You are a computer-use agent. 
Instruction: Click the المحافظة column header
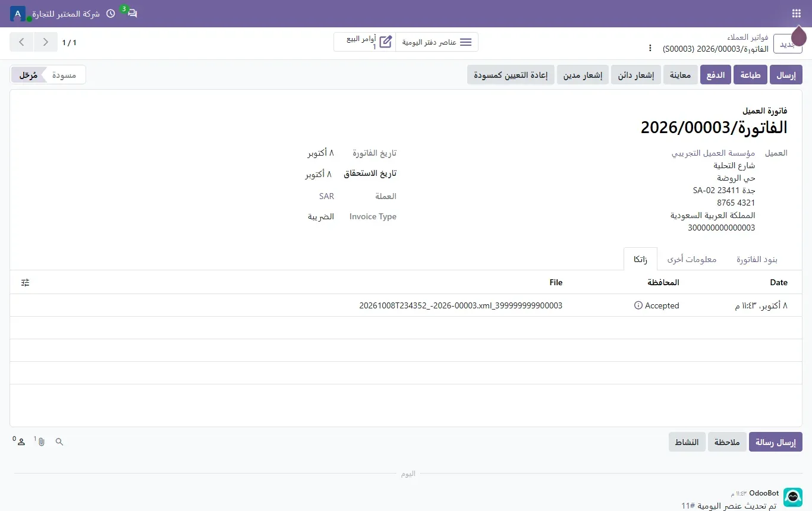click(663, 282)
